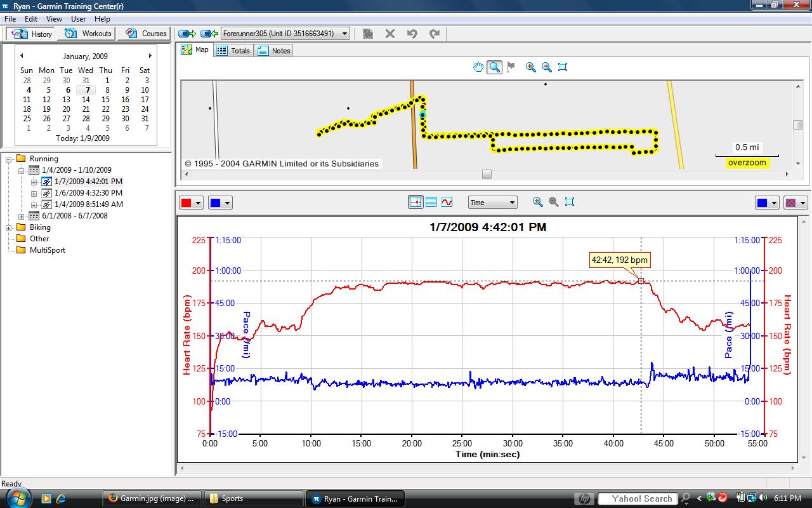
Task: Click the map vertical scrollbar thumb
Action: 798,124
